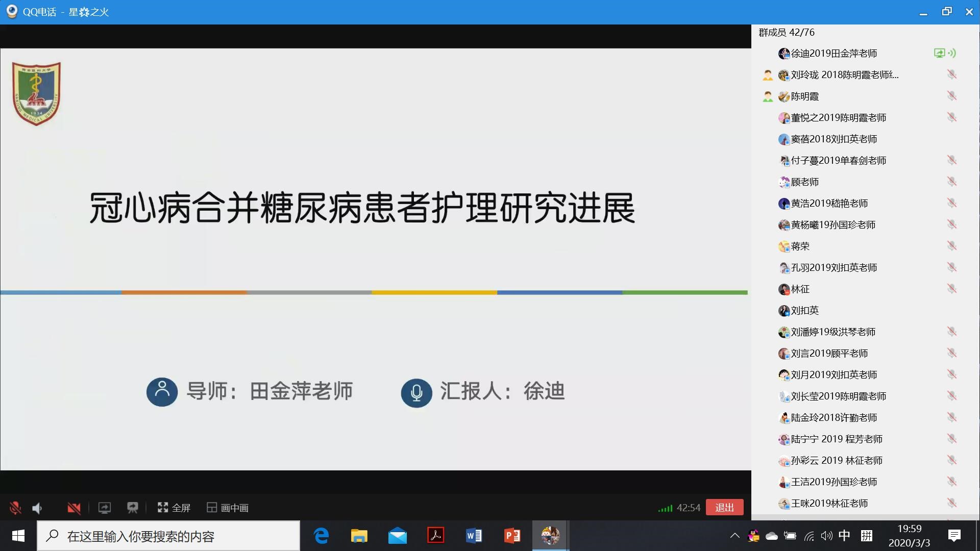Click screen-sharing indicator next to 徐迪
Screen dimensions: 980x551
[939, 53]
